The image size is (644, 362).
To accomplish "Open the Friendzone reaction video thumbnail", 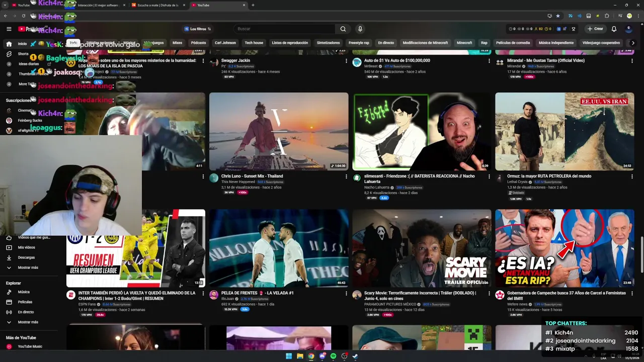I will point(422,131).
